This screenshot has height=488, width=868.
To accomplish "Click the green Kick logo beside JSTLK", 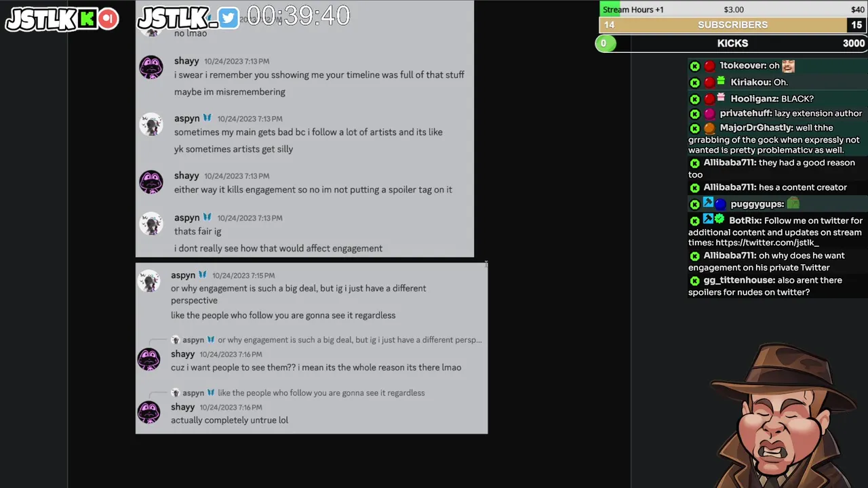I will click(87, 19).
